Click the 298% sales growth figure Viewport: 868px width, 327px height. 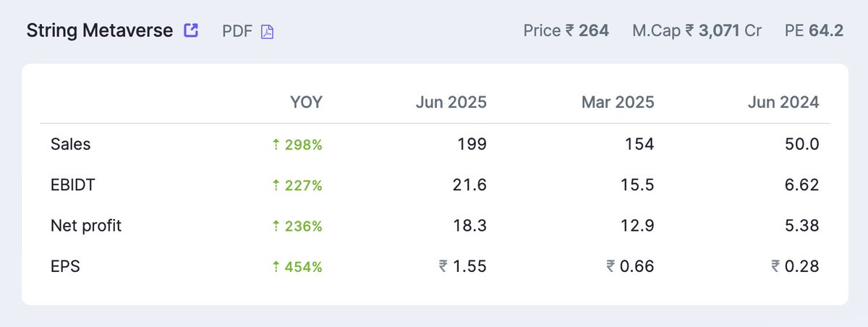tap(304, 145)
